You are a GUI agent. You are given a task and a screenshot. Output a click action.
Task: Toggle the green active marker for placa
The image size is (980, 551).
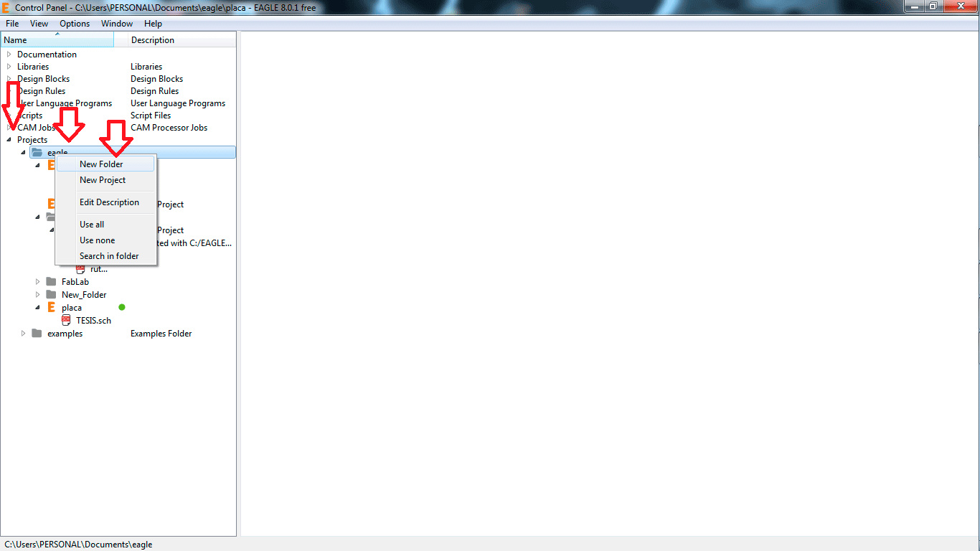[121, 307]
